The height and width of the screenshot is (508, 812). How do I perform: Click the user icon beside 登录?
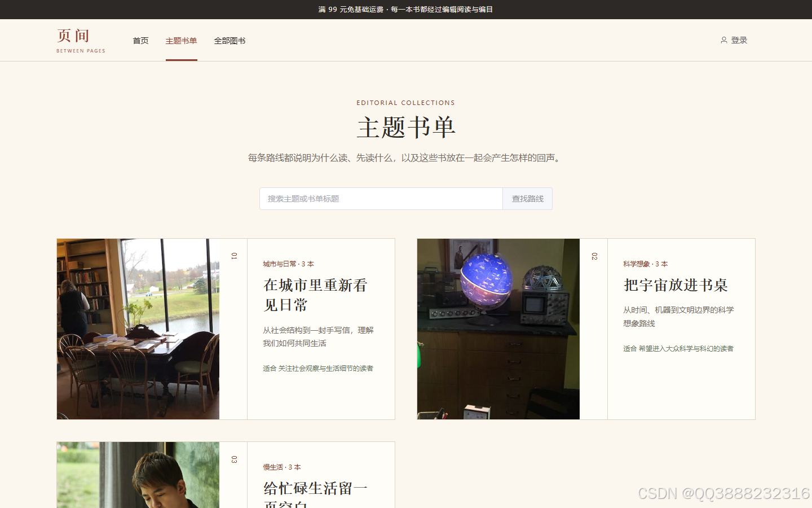coord(723,40)
